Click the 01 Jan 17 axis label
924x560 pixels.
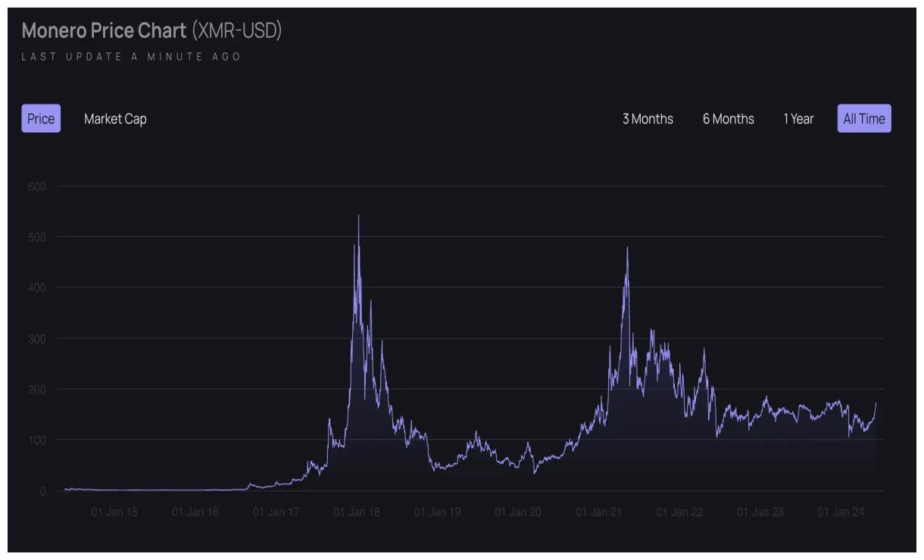[x=276, y=512]
